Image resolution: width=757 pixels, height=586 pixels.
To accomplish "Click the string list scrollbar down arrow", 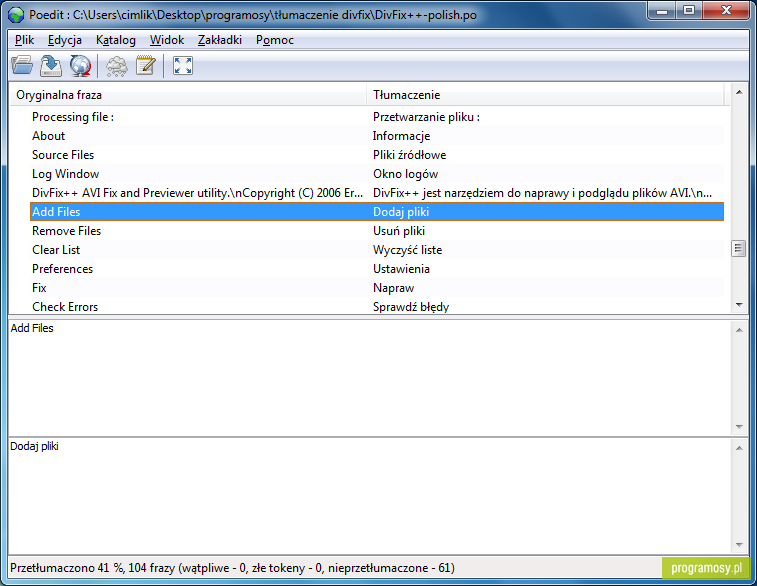I will 739,305.
